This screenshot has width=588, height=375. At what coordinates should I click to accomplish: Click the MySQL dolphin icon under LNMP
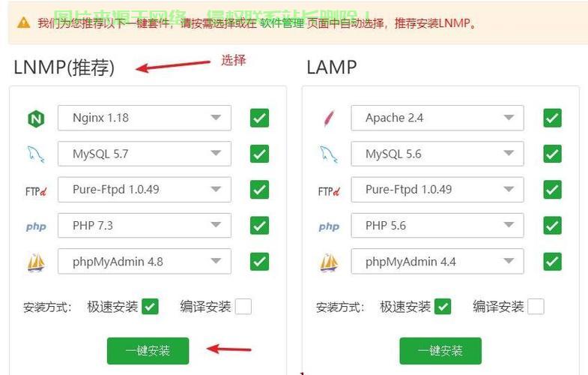(36, 154)
